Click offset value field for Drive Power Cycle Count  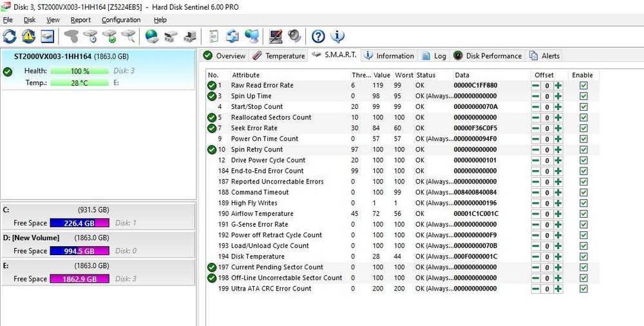tap(547, 160)
